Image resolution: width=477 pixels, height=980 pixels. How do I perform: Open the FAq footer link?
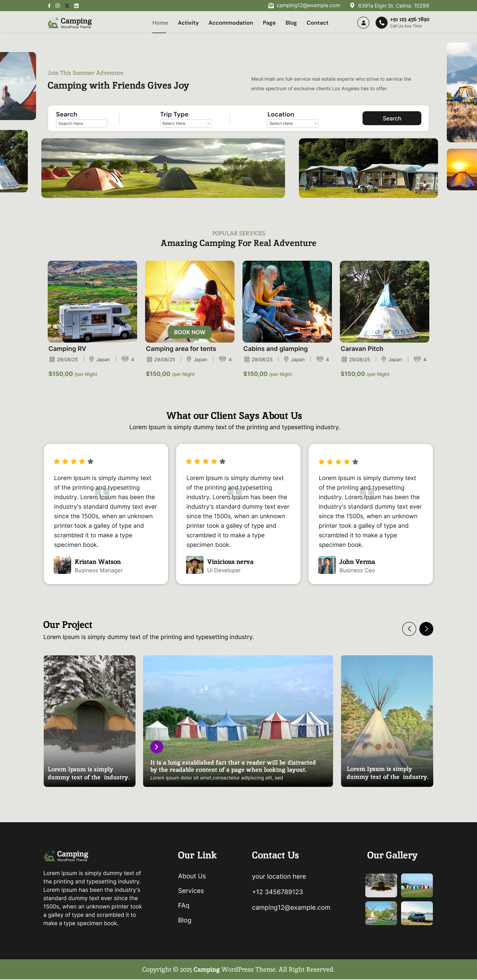pos(184,905)
